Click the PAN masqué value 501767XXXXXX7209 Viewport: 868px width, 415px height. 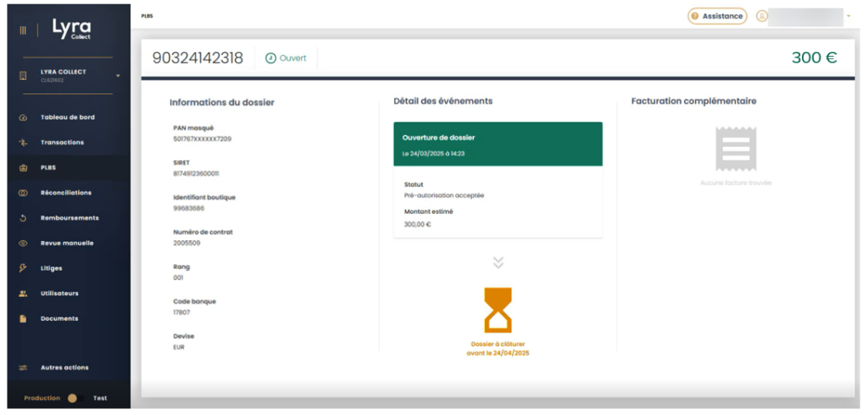202,139
